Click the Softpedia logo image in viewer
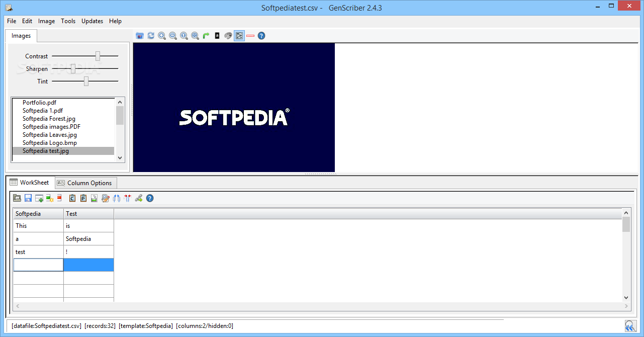Image resolution: width=644 pixels, height=337 pixels. pyautogui.click(x=234, y=108)
